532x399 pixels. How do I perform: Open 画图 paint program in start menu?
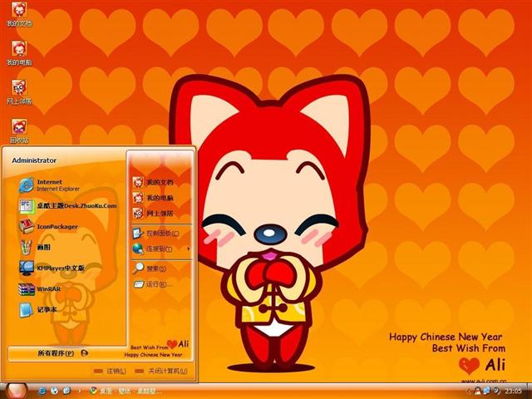click(35, 248)
